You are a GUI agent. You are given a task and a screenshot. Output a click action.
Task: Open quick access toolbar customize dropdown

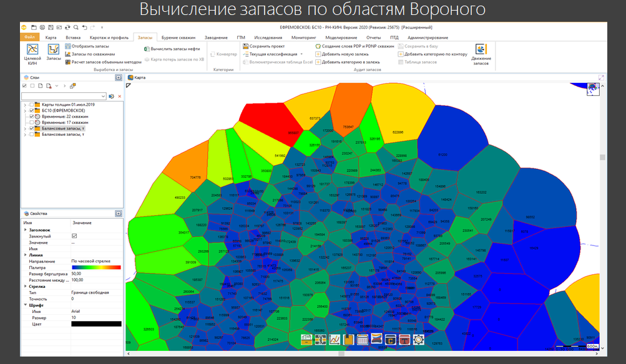102,27
